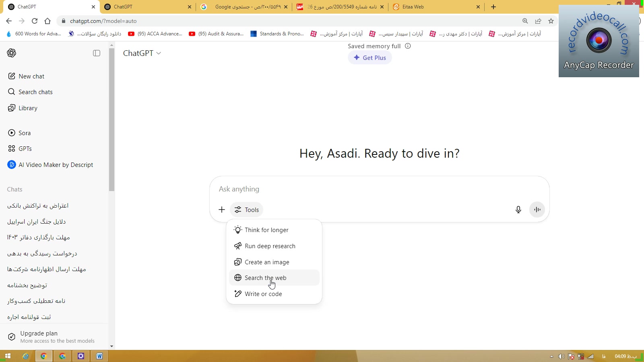
Task: Open '(95) Audit & Assura...' bookmark
Action: (216, 34)
